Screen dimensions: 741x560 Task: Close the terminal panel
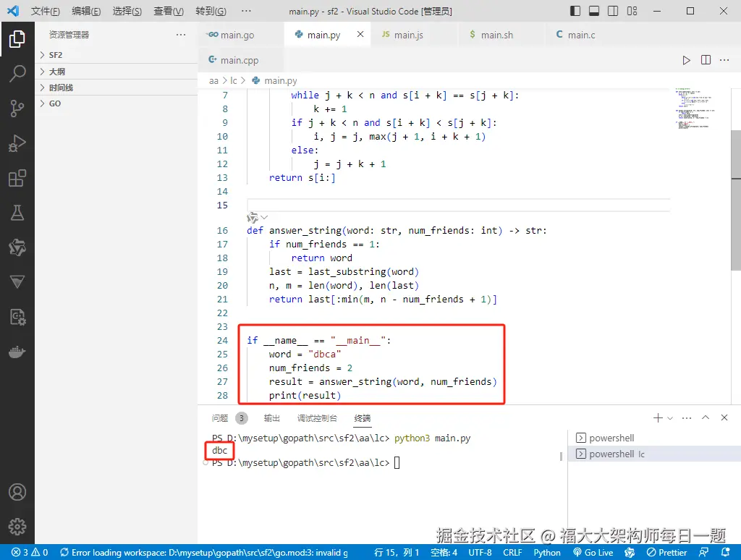coord(724,417)
